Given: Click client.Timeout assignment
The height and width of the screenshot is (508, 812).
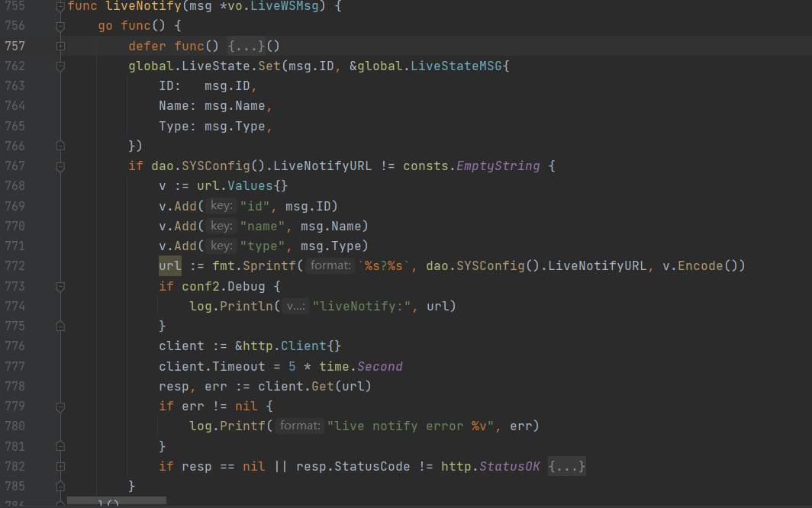Looking at the screenshot, I should pyautogui.click(x=212, y=367).
